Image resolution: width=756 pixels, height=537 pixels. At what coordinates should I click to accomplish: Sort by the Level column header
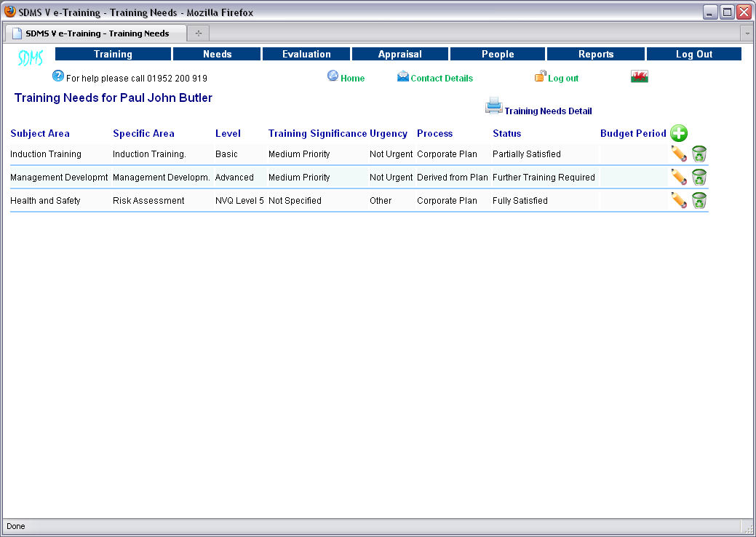pyautogui.click(x=228, y=134)
